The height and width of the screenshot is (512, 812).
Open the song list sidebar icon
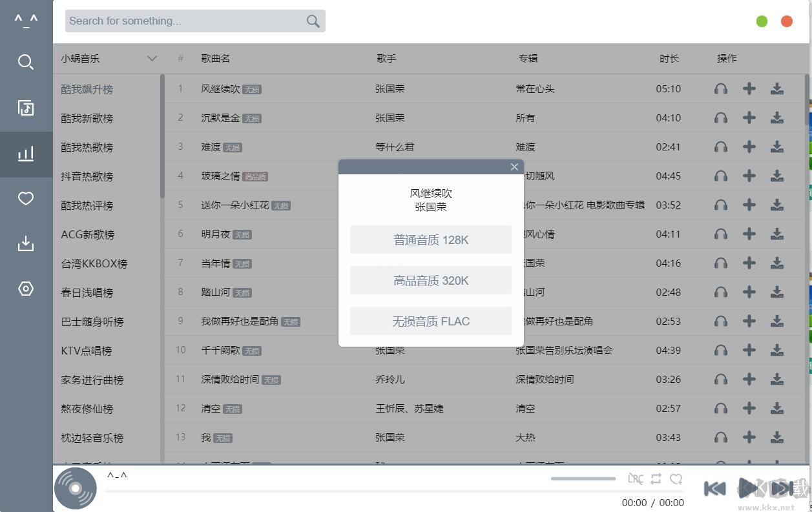(x=26, y=107)
